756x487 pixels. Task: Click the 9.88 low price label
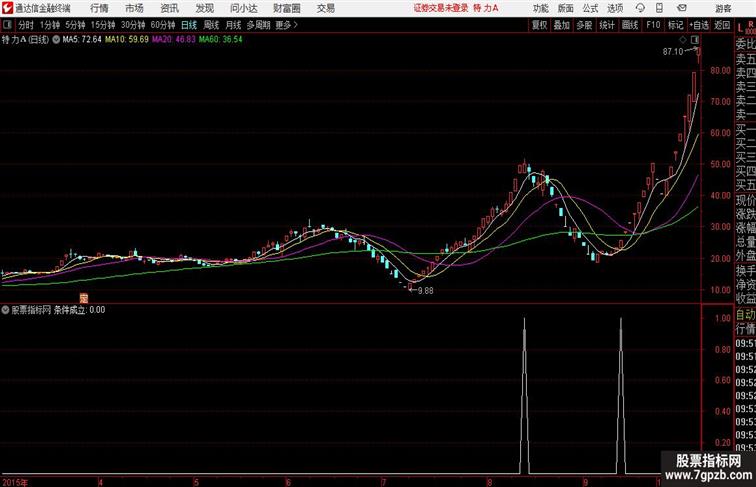[425, 291]
